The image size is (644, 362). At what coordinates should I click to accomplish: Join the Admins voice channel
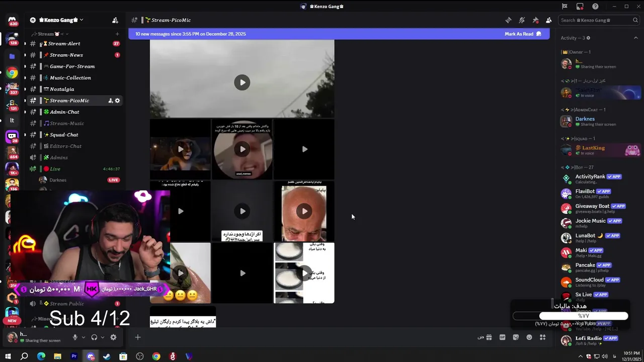[x=74, y=158]
